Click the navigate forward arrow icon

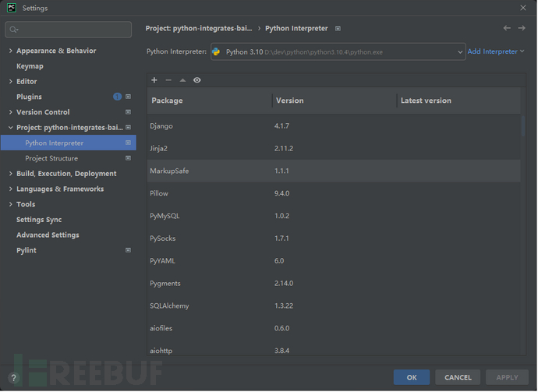pyautogui.click(x=522, y=28)
